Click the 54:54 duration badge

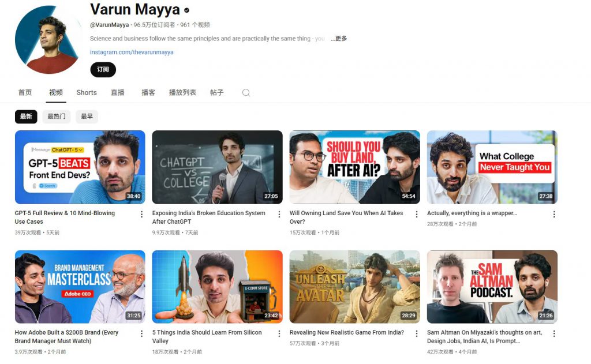pyautogui.click(x=409, y=196)
